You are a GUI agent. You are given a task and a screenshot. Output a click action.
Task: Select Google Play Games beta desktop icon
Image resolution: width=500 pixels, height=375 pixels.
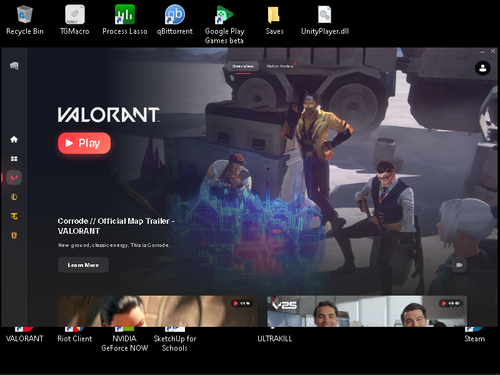point(225,25)
